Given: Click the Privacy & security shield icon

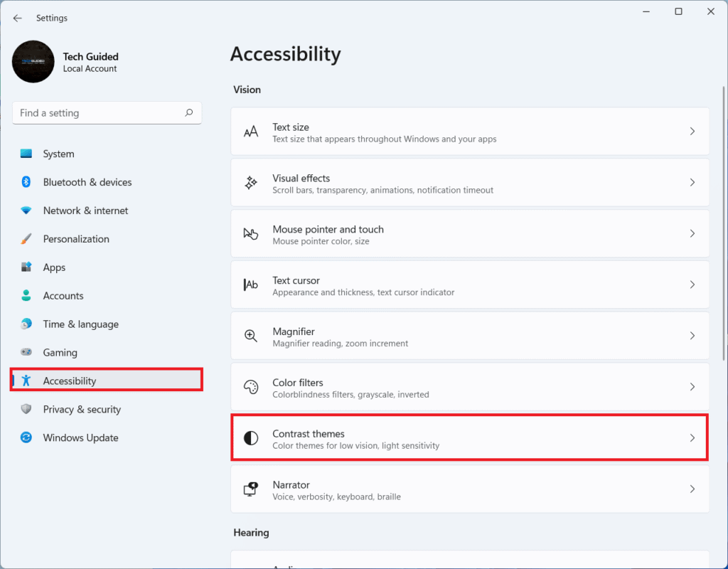Looking at the screenshot, I should pos(26,409).
